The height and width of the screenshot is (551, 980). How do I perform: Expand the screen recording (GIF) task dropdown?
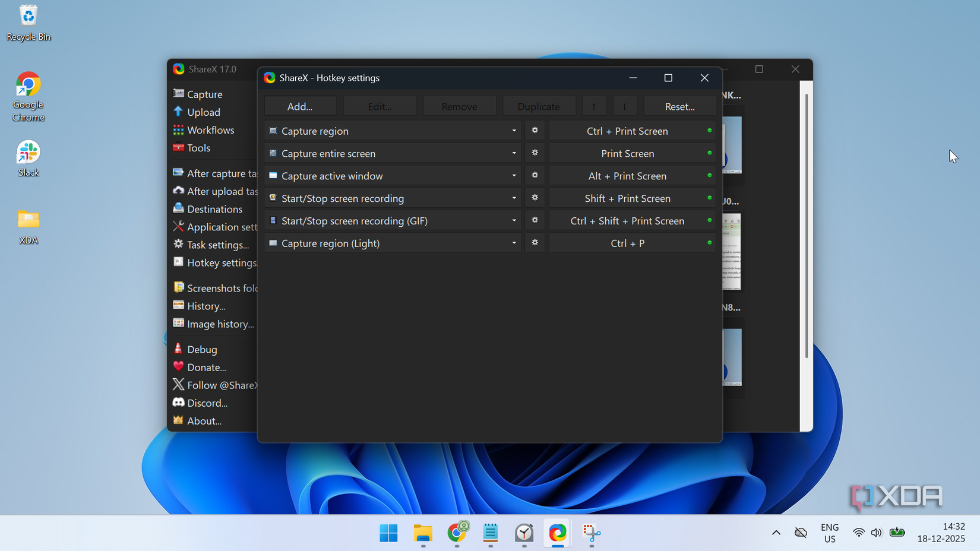click(514, 220)
